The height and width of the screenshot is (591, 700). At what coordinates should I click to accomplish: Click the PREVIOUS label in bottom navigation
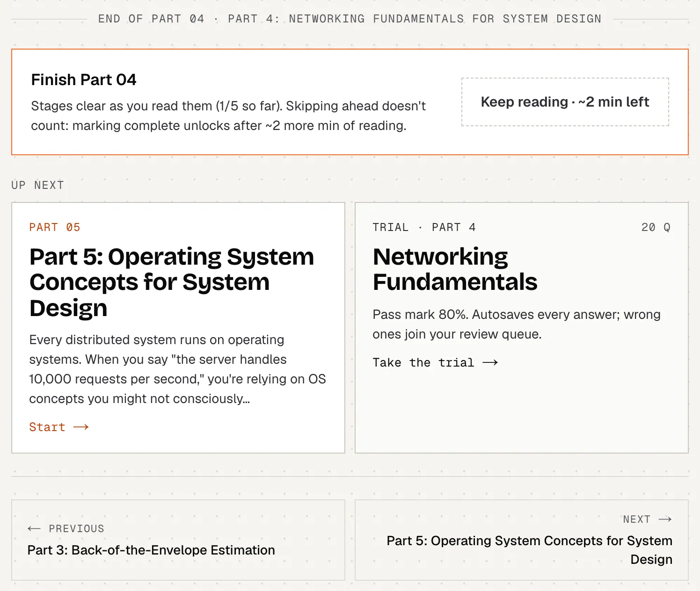point(76,528)
